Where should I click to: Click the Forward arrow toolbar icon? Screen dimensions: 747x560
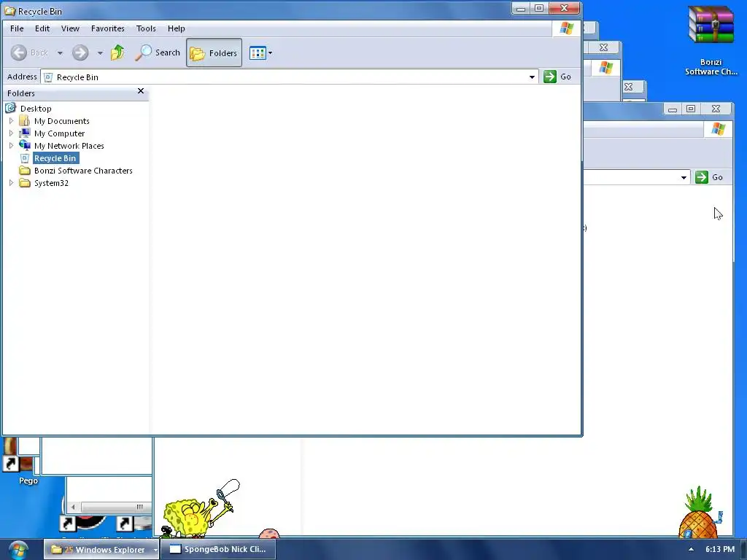(80, 52)
